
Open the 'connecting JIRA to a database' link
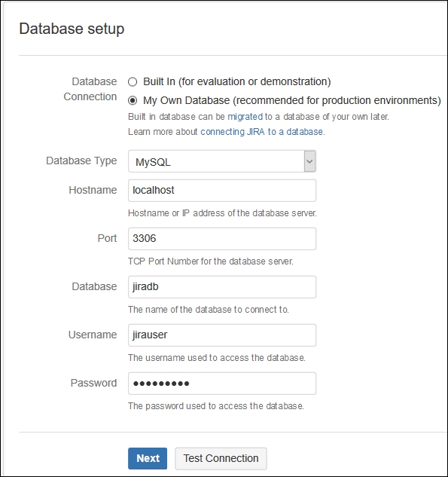(262, 132)
